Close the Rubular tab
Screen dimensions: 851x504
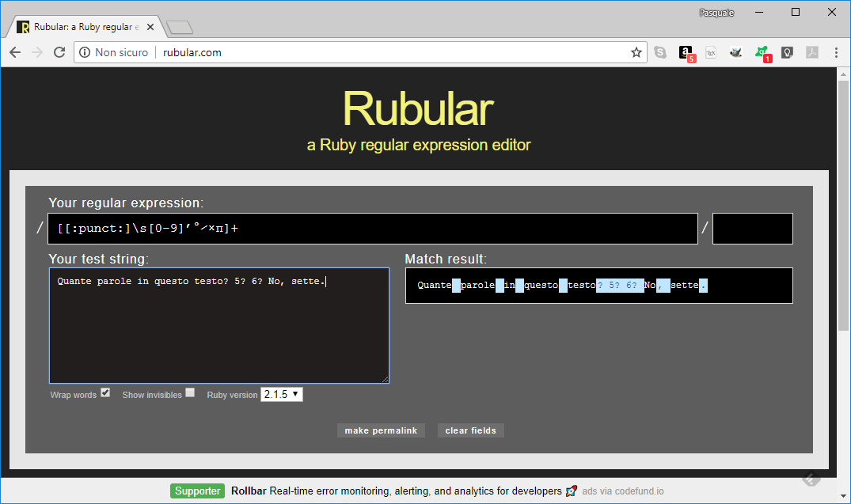coord(150,27)
